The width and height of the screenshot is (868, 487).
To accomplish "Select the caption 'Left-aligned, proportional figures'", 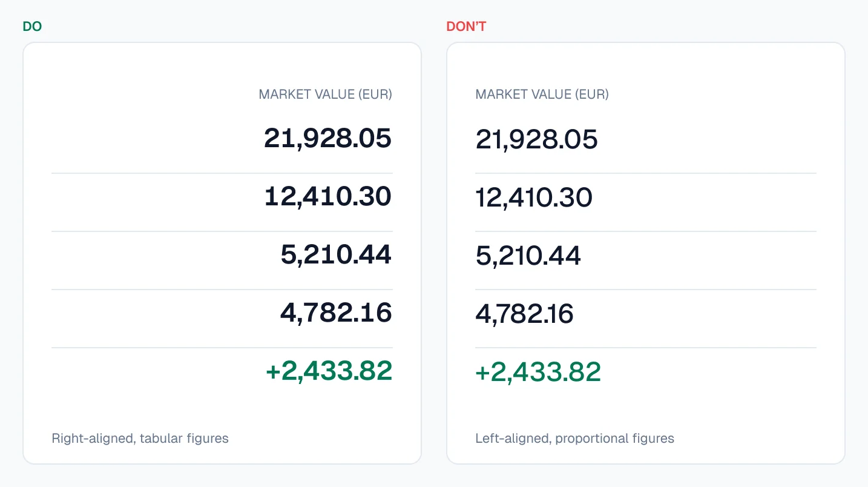I will (575, 439).
